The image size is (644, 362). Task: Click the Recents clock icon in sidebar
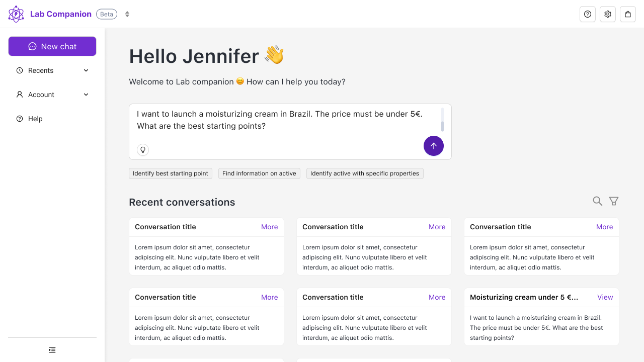pos(19,70)
